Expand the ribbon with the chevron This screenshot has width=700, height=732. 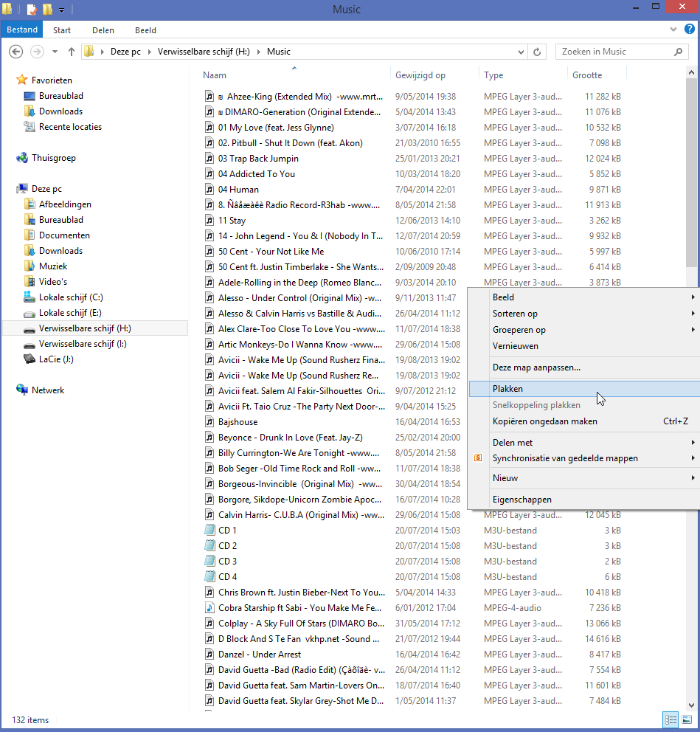point(673,29)
